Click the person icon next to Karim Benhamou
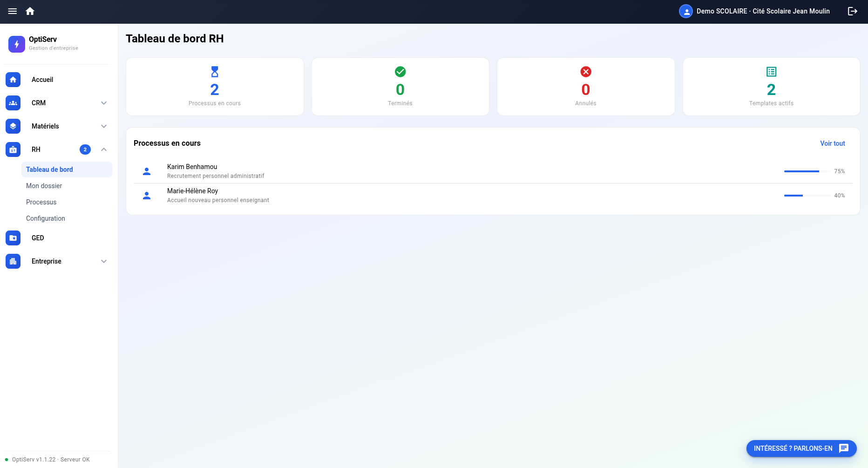Screen dimensions: 868x468 (147, 171)
